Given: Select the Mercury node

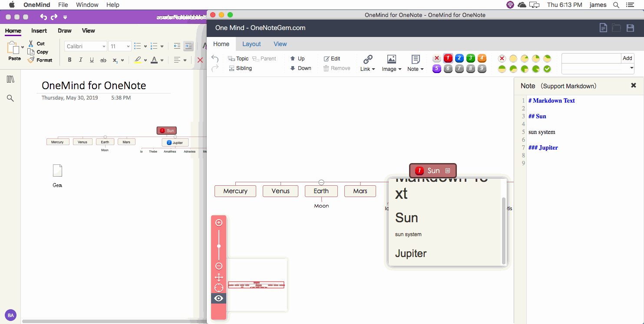Looking at the screenshot, I should (235, 191).
